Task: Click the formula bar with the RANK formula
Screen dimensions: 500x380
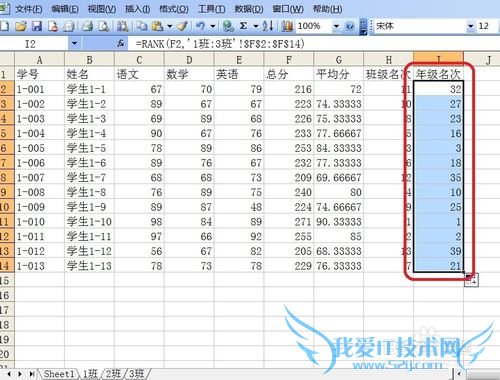Action: [313, 44]
